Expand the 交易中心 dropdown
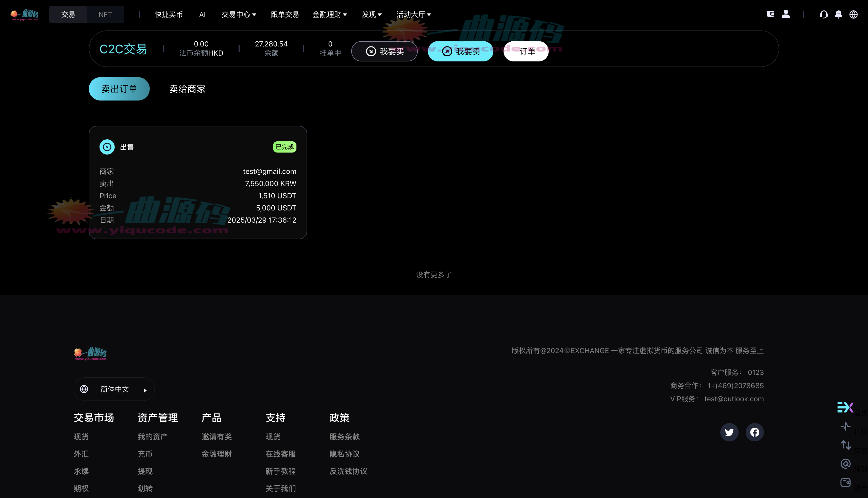The height and width of the screenshot is (498, 868). (238, 14)
